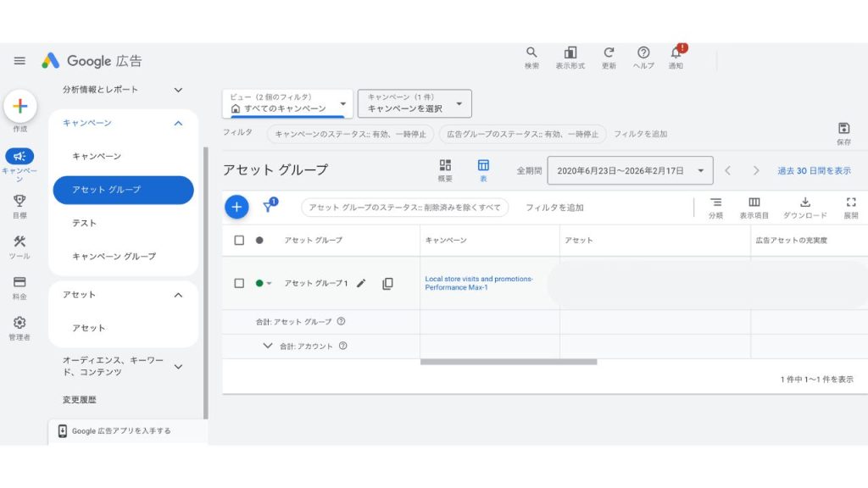
Task: Open 表示項目 to adjust table columns
Action: pyautogui.click(x=754, y=203)
